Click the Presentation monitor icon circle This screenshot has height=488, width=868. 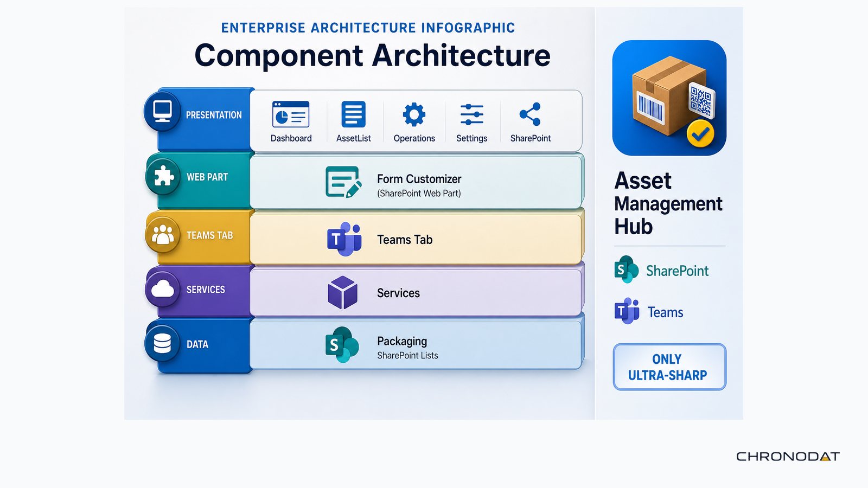pyautogui.click(x=162, y=111)
